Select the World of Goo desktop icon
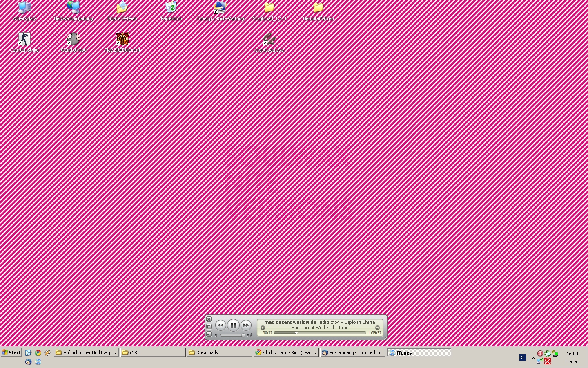 73,40
